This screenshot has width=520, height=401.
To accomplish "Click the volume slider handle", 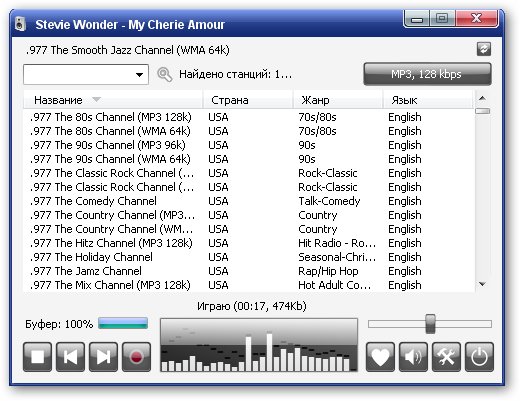I will (430, 324).
